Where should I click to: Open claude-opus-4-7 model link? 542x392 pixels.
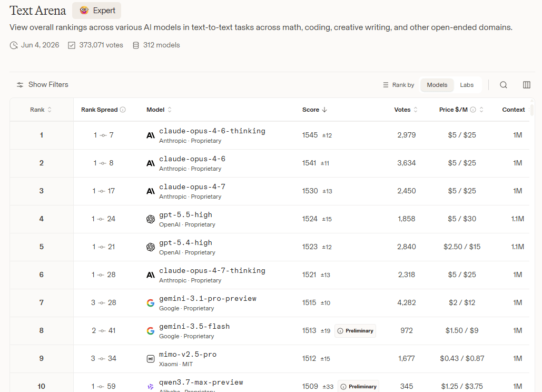coord(192,187)
